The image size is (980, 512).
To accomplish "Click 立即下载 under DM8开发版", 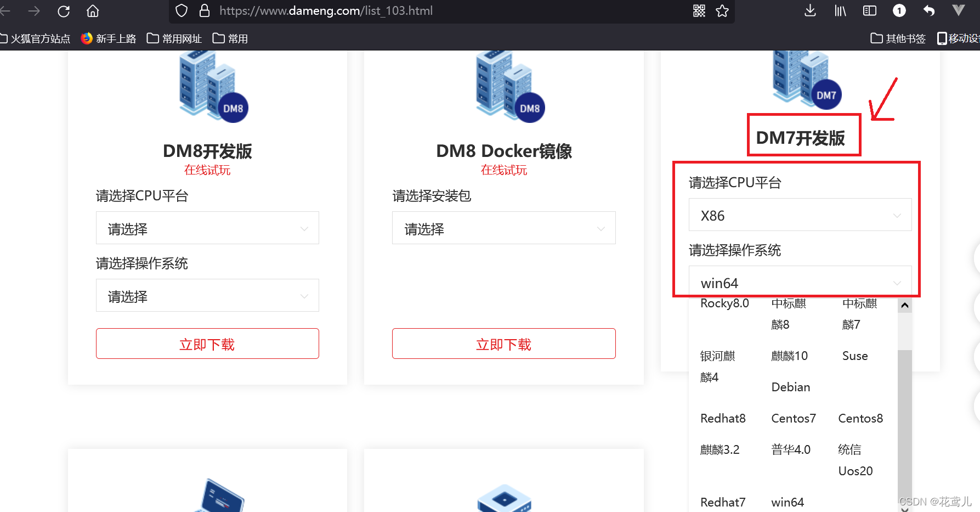I will [x=207, y=344].
